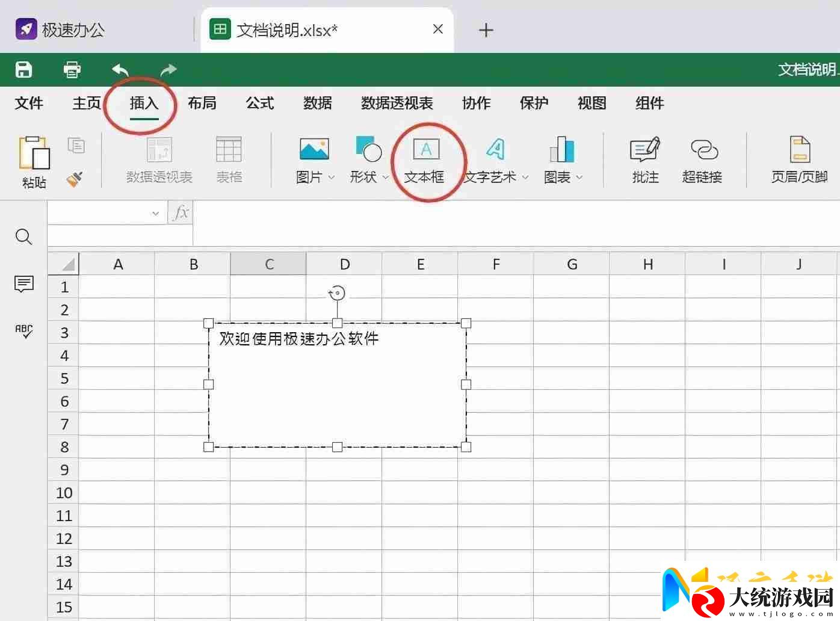Click the bottom-center handle of the text box
This screenshot has width=840, height=621.
337,447
